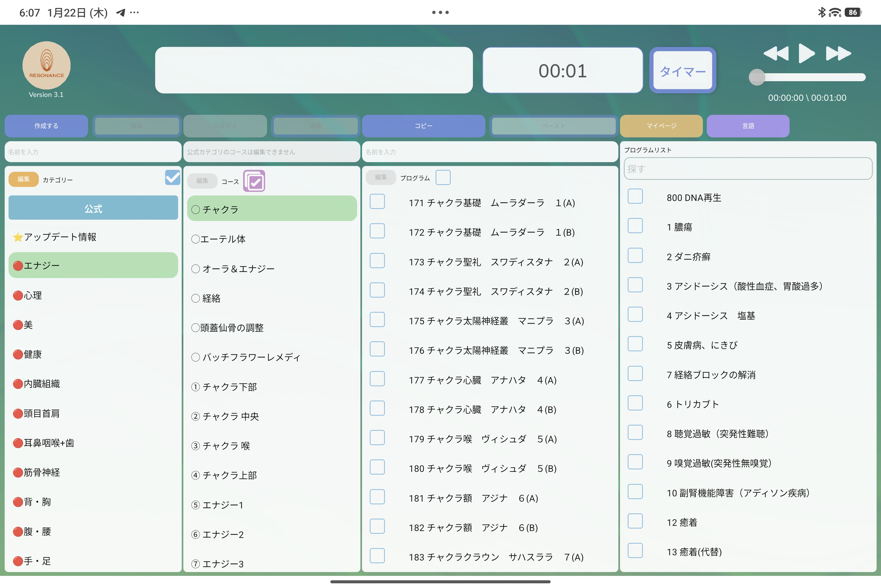Click the 00:01 timer display

[x=562, y=70]
